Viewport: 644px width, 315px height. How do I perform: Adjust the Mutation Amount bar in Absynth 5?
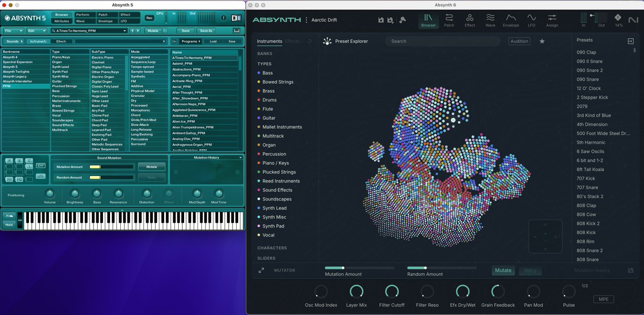point(111,167)
